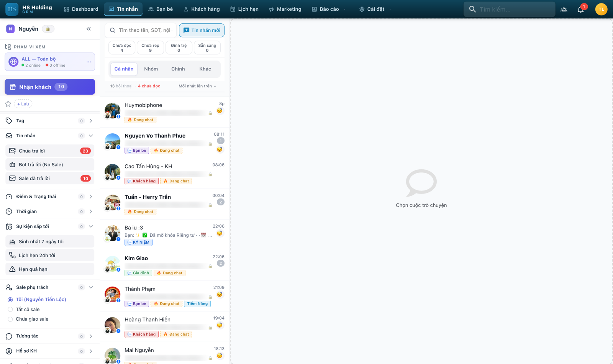Image resolution: width=613 pixels, height=364 pixels.
Task: Click the globe icon of ALL scope
Action: [x=13, y=62]
